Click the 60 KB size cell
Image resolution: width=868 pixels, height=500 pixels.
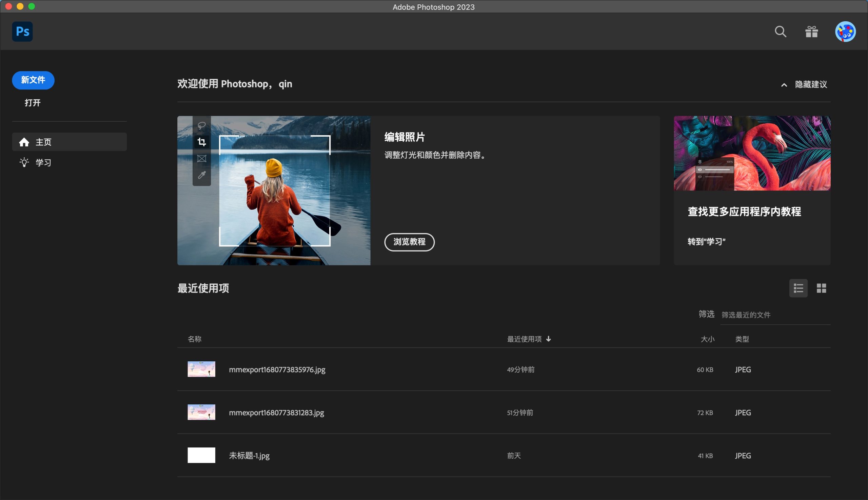coord(705,369)
